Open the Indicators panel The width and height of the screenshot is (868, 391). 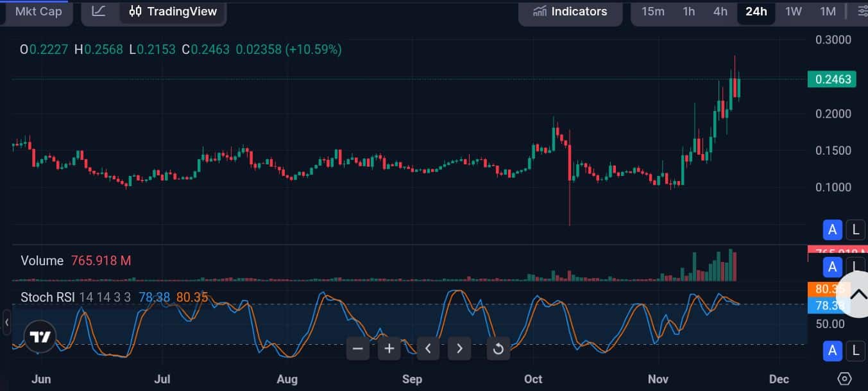(570, 11)
